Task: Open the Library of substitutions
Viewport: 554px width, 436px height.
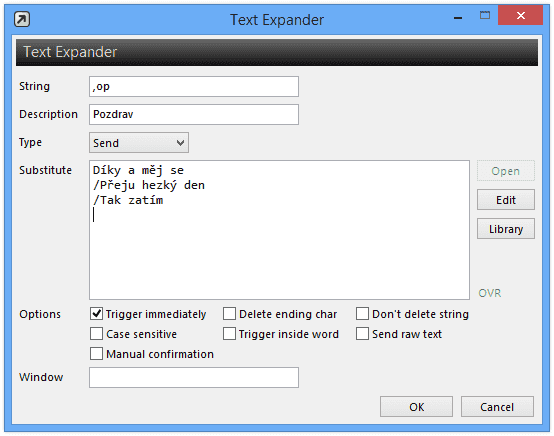Action: (x=506, y=229)
